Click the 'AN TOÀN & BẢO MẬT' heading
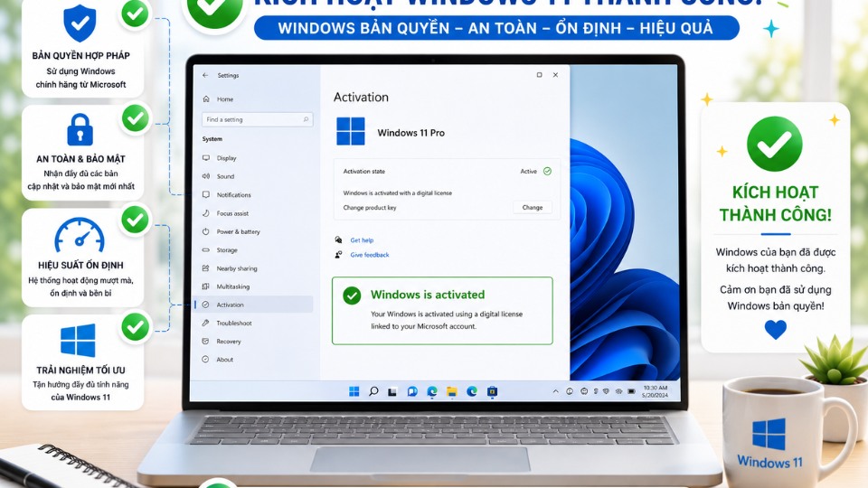This screenshot has width=868, height=488. click(x=80, y=159)
